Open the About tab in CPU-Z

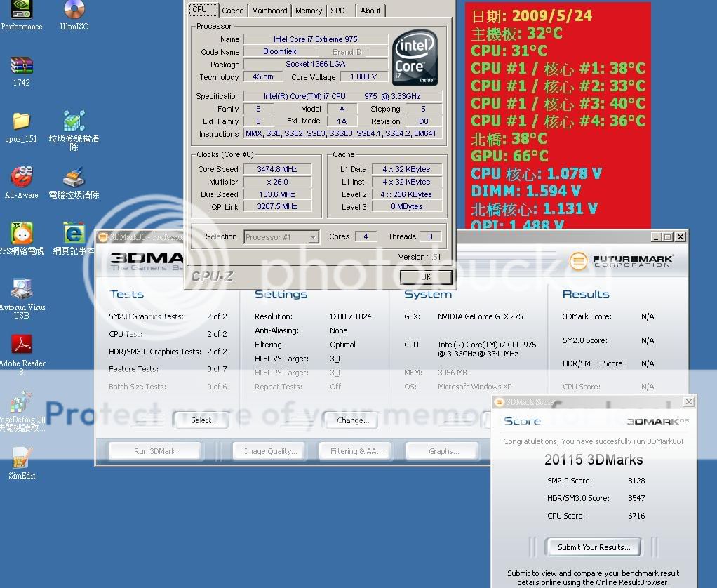[370, 11]
